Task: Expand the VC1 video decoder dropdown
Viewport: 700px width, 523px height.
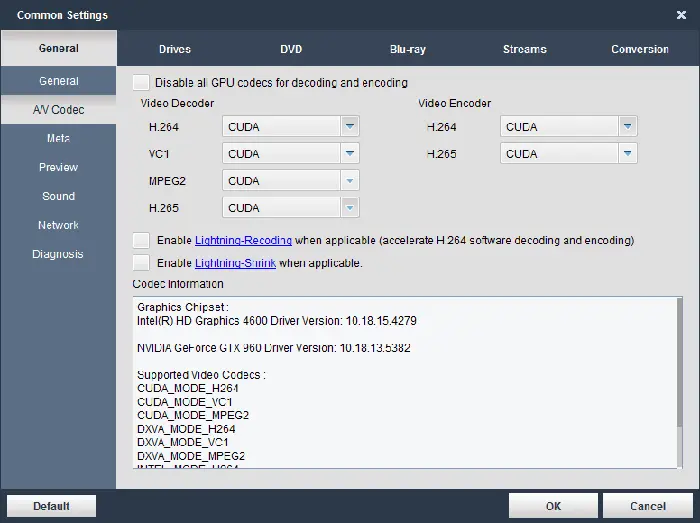Action: point(349,154)
